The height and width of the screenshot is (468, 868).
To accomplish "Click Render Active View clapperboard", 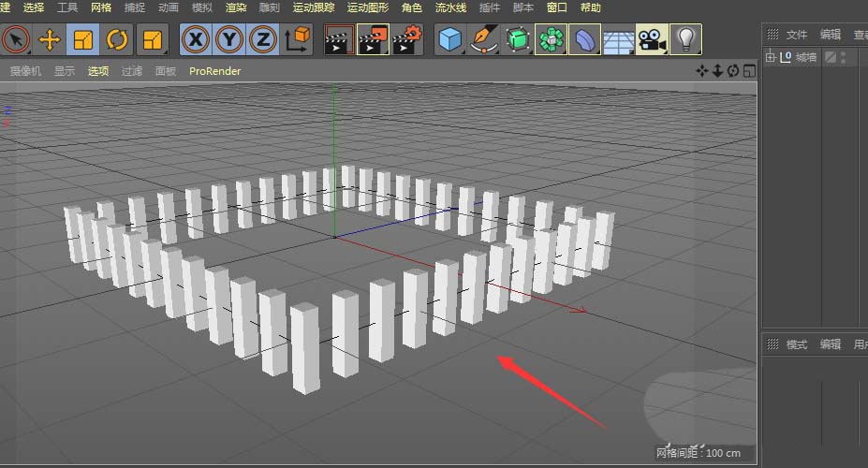I will click(339, 40).
